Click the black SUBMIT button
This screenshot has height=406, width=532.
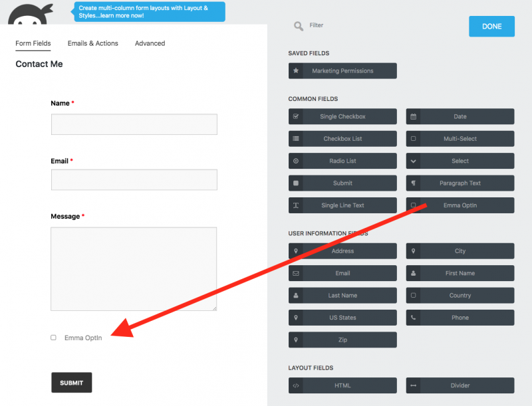pos(71,383)
